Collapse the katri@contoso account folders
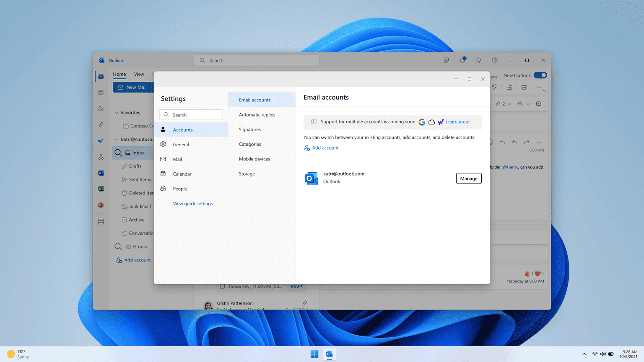 [116, 139]
